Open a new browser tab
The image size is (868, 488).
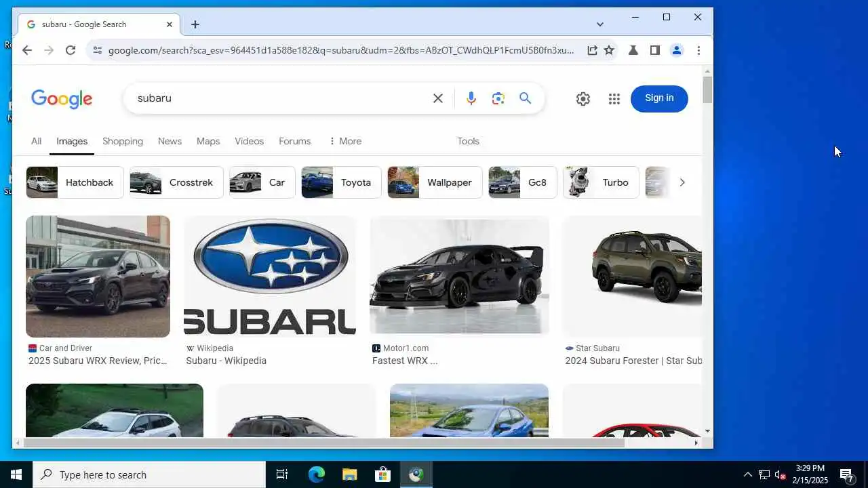195,24
